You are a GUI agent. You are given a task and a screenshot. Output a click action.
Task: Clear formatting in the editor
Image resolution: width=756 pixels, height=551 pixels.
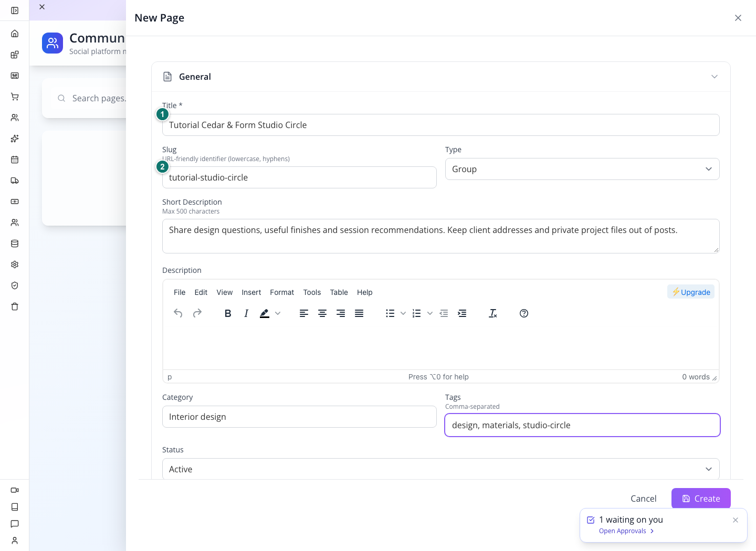point(493,313)
